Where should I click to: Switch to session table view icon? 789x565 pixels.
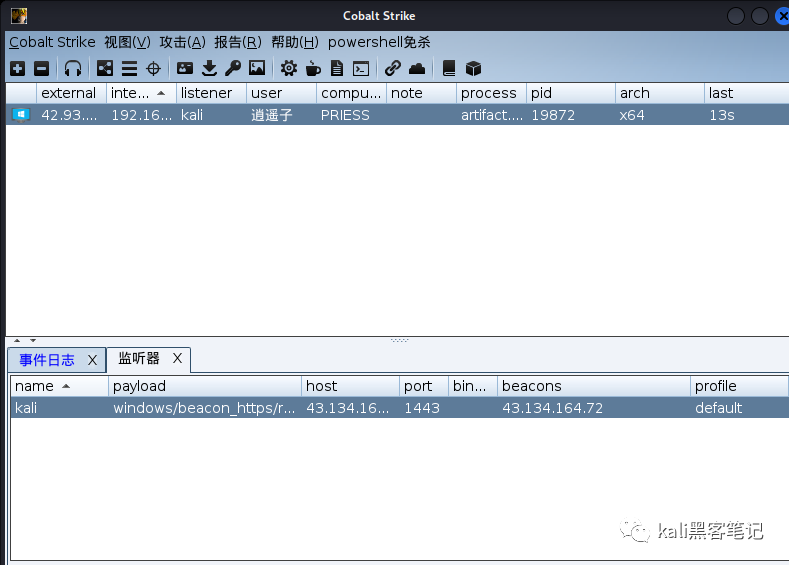pos(129,68)
